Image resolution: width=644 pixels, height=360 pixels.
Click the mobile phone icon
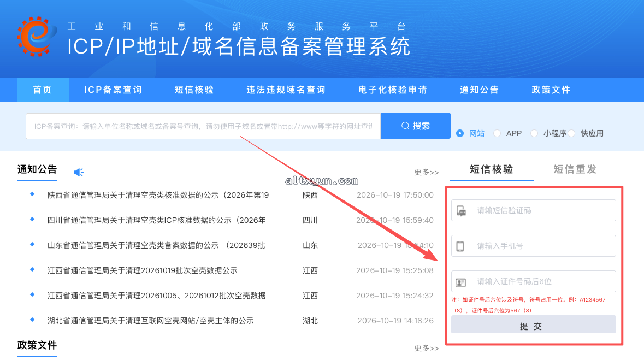[x=460, y=246]
